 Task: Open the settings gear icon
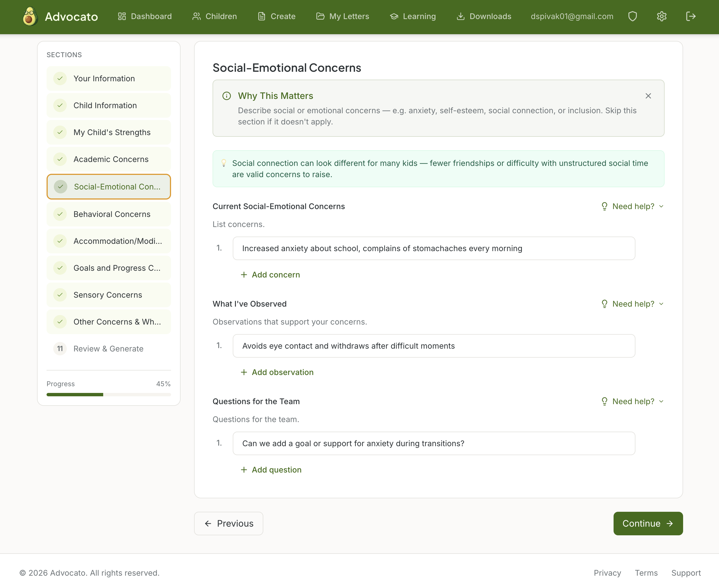pyautogui.click(x=662, y=16)
